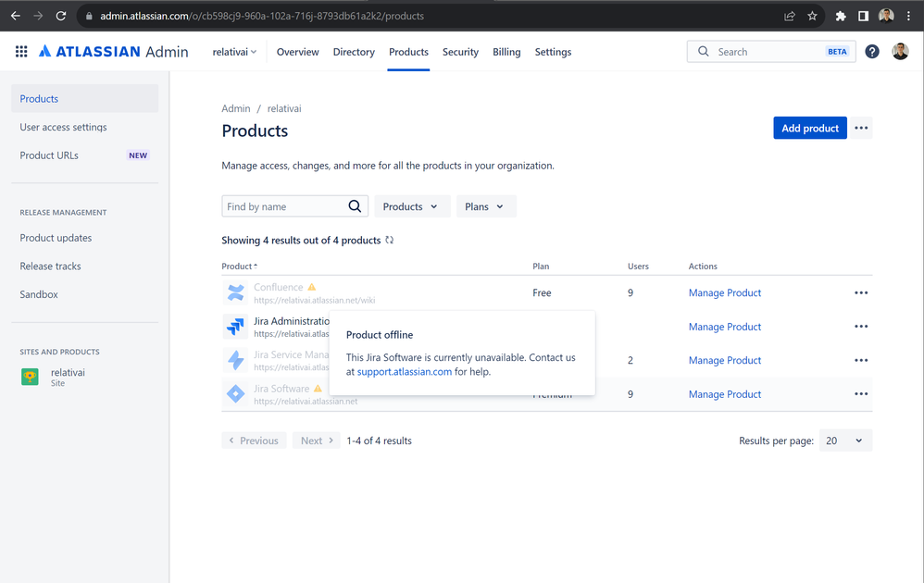Select the Products top navigation tab
Screen dimensions: 924x583
tap(408, 52)
